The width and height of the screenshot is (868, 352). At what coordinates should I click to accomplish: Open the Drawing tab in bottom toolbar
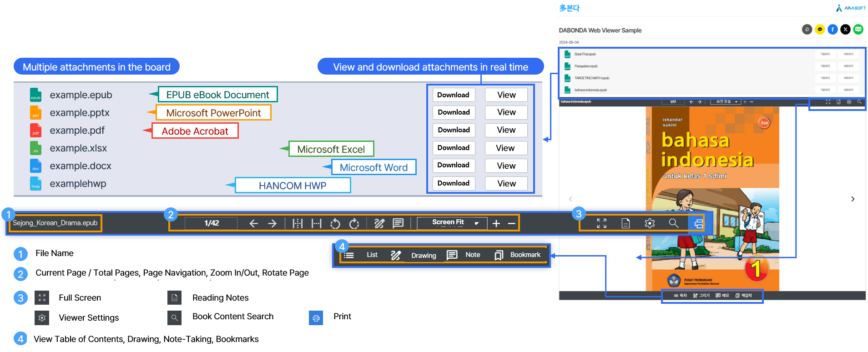click(x=414, y=256)
